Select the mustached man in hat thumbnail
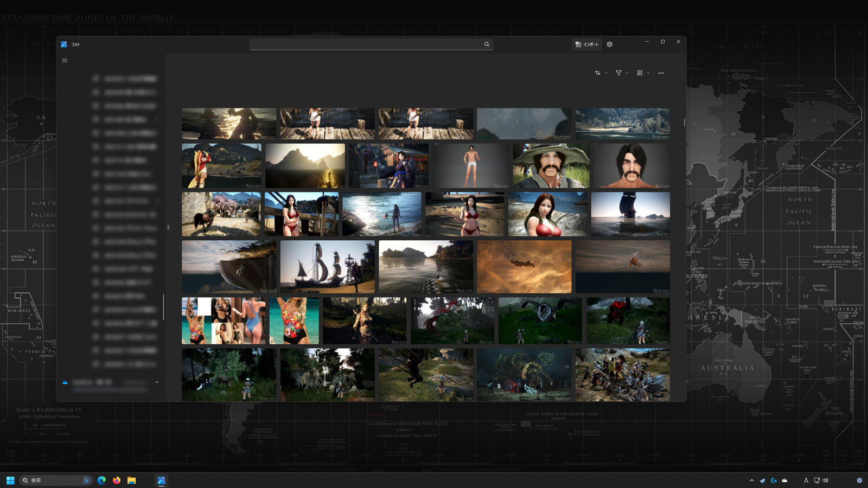The image size is (868, 488). [551, 166]
